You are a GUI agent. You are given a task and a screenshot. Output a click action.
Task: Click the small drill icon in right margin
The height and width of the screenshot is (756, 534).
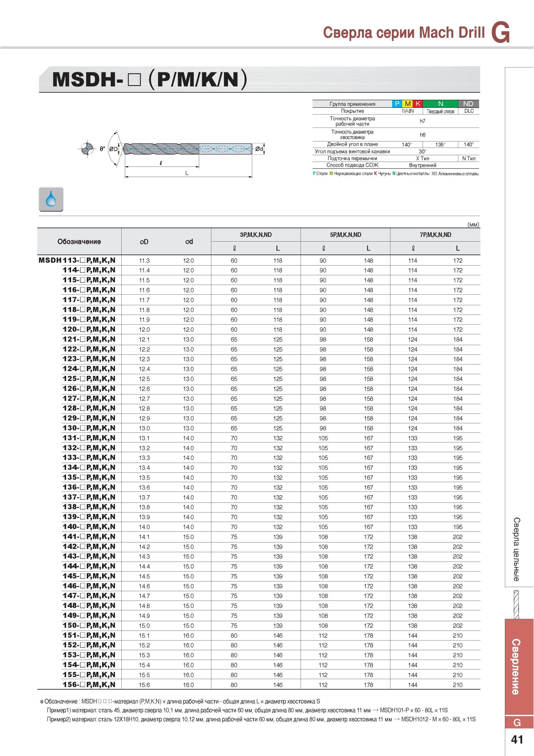click(516, 605)
